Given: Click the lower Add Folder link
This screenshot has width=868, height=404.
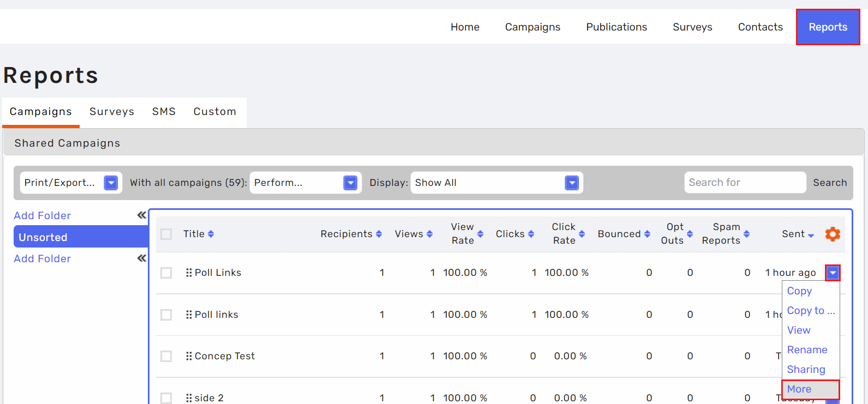Looking at the screenshot, I should (x=42, y=258).
